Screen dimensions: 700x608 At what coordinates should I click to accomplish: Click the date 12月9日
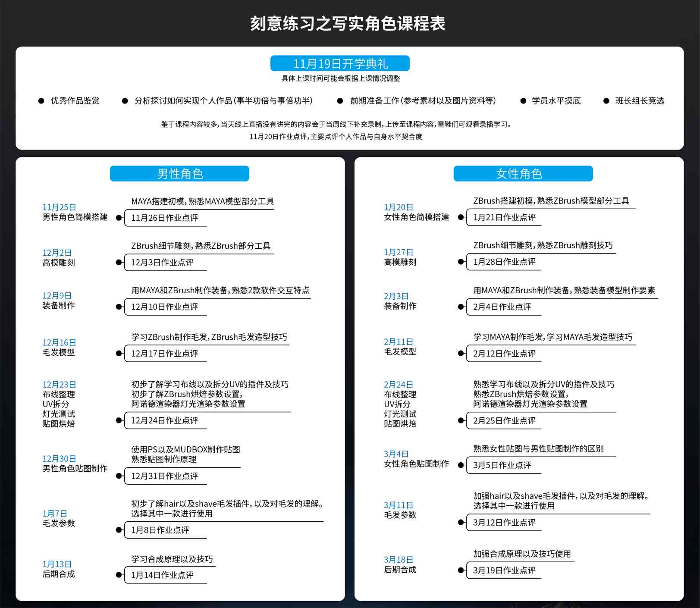pos(57,295)
